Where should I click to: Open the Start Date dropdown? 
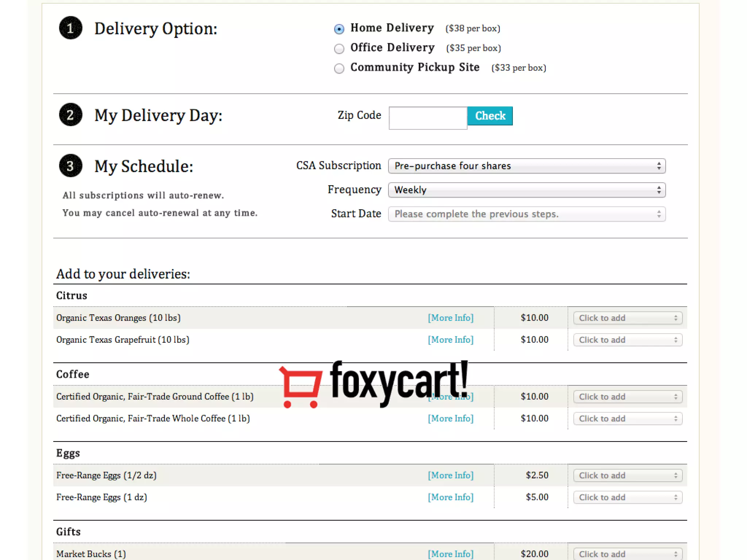point(527,214)
